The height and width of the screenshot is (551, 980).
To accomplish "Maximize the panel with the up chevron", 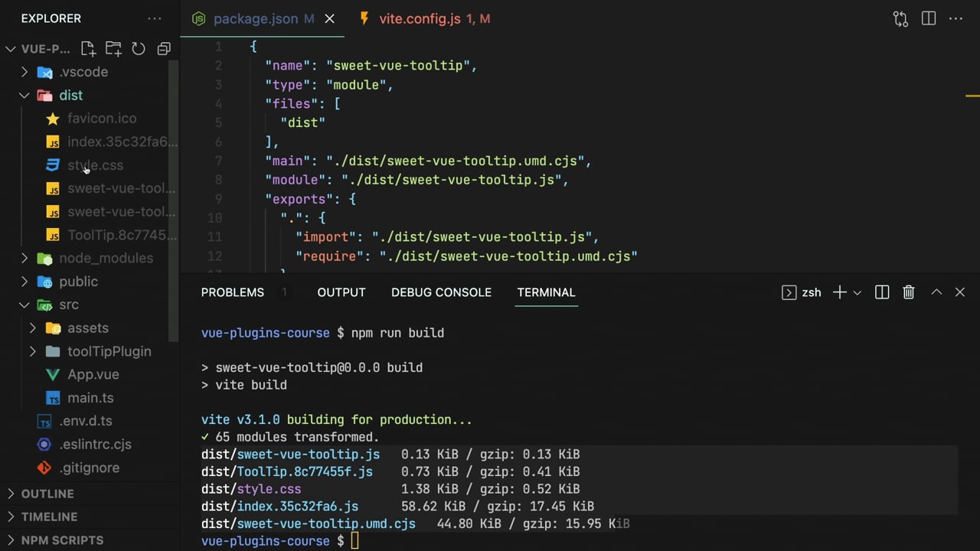I will 936,292.
